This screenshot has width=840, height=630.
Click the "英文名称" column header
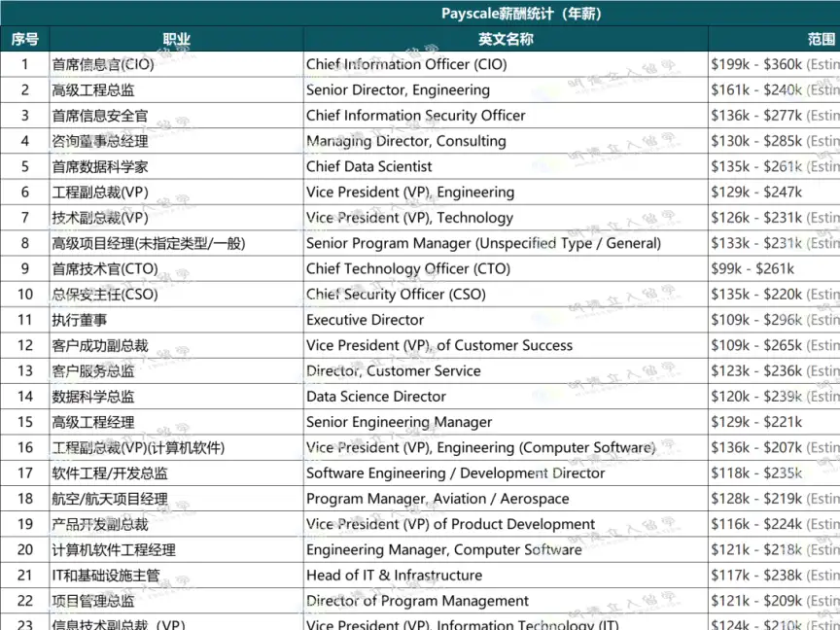[506, 39]
